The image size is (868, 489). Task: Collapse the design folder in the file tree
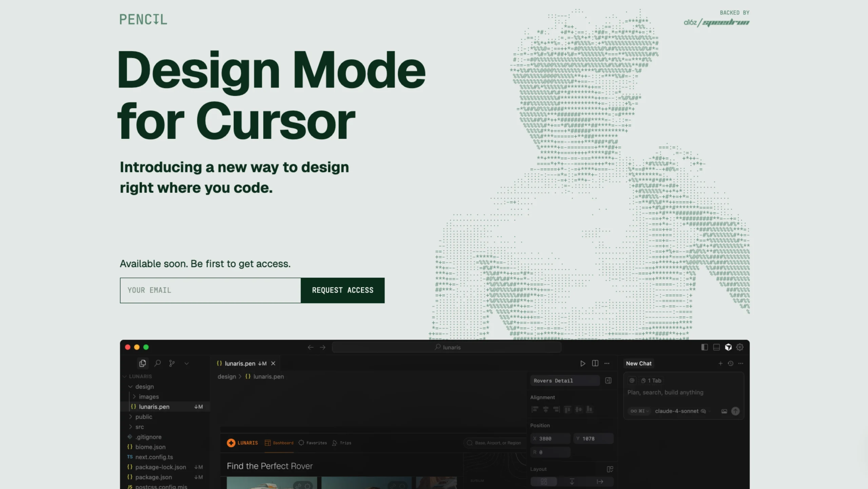[131, 387]
